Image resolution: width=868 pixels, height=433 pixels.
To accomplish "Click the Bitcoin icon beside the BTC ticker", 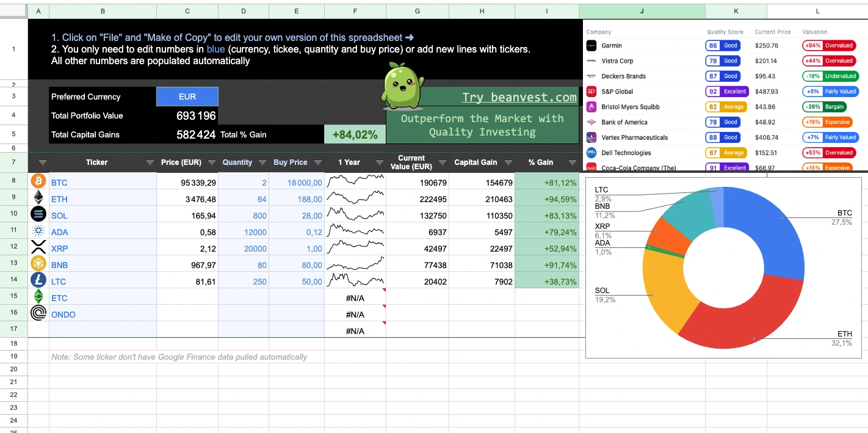I will (x=38, y=182).
